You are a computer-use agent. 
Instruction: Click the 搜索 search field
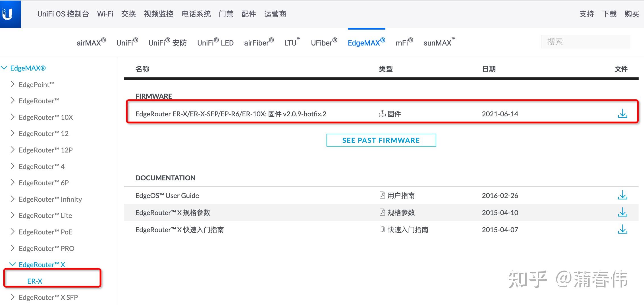585,41
